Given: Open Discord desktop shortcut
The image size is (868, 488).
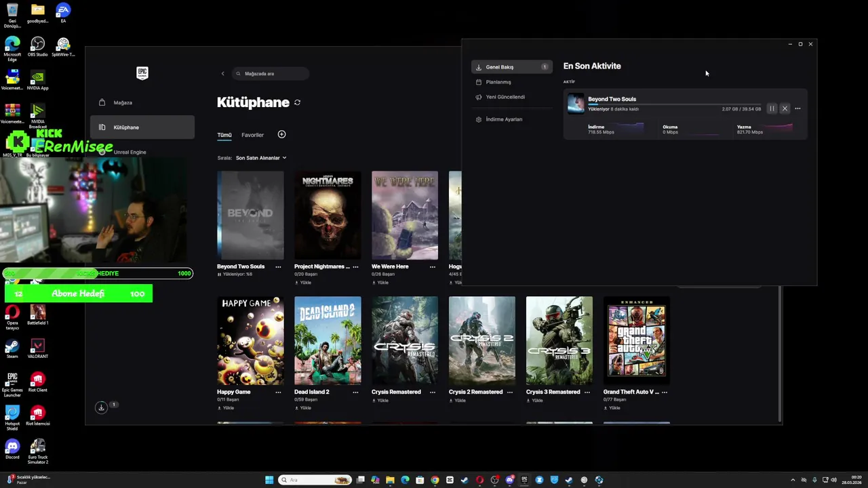Looking at the screenshot, I should coord(12,449).
